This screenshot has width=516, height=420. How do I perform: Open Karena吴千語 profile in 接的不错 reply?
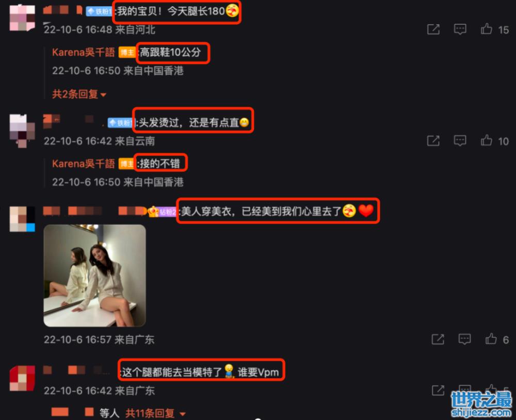83,163
